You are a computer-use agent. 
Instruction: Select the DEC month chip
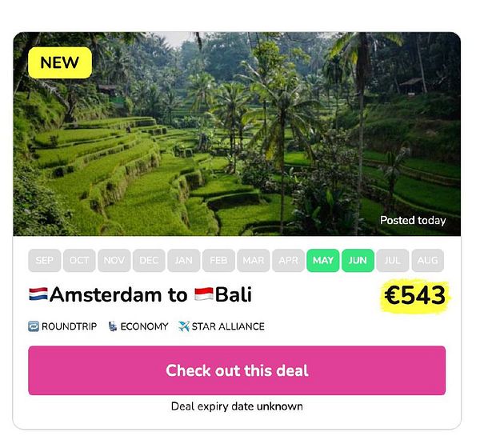[149, 261]
